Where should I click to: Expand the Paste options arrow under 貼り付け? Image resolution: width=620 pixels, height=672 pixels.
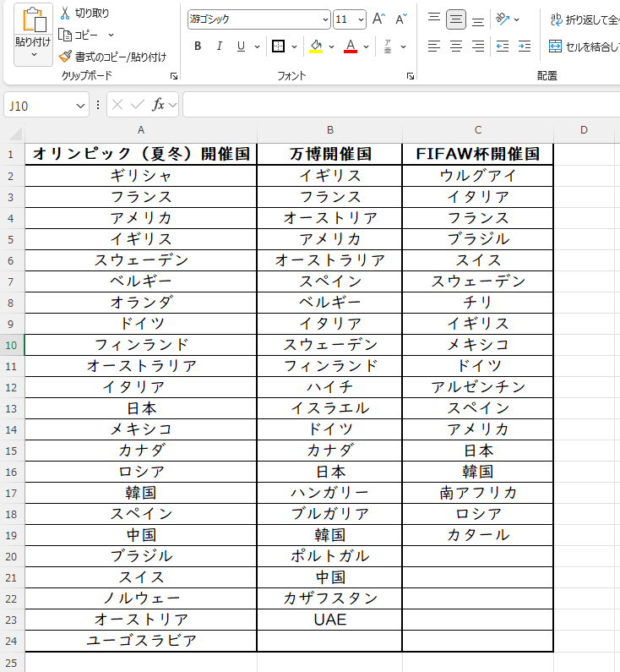click(34, 55)
